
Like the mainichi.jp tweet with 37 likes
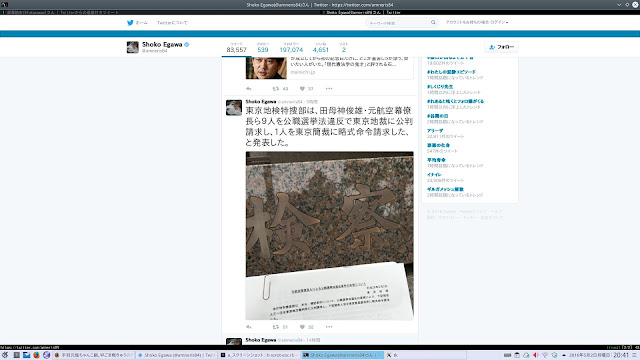(302, 89)
